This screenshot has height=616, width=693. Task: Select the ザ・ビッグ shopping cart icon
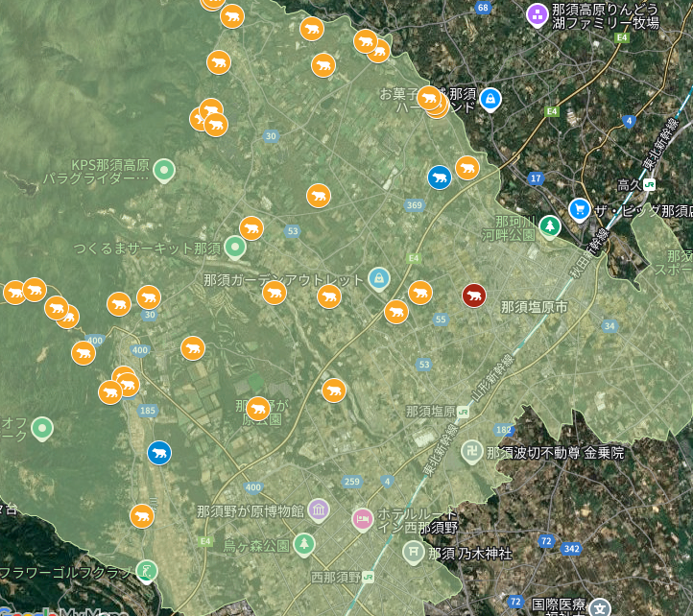pyautogui.click(x=579, y=208)
